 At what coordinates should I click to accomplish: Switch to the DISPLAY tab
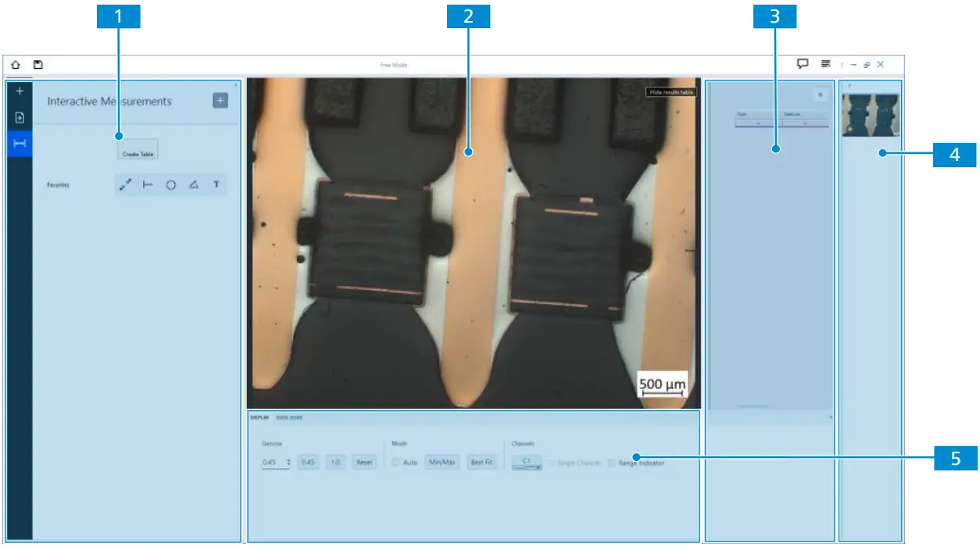pyautogui.click(x=259, y=418)
